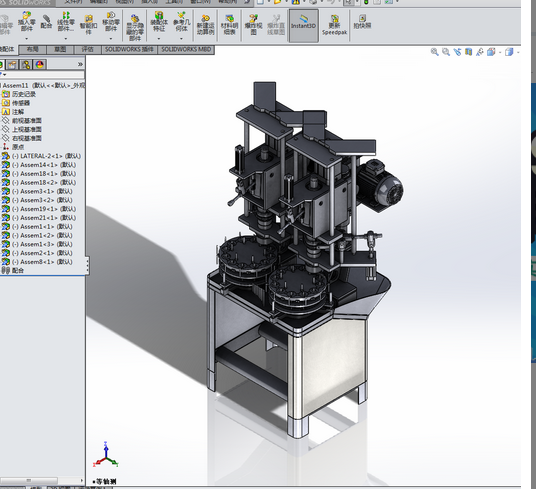The image size is (536, 489).
Task: Toggle the Instant3D button
Action: [304, 25]
